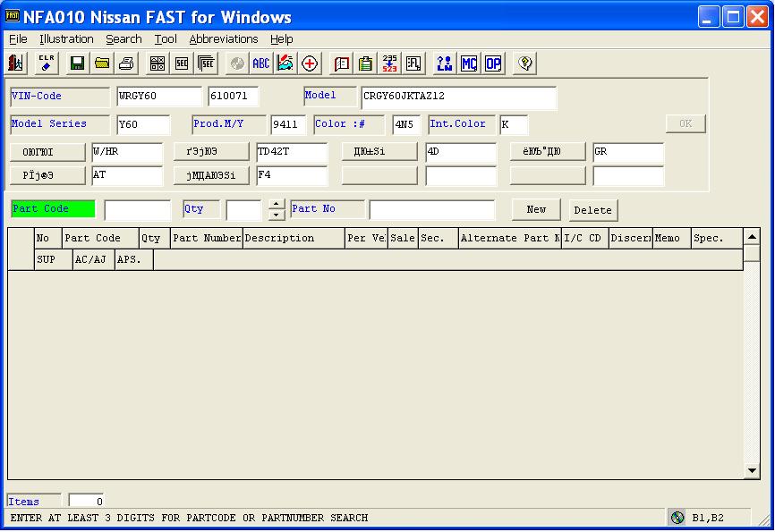
Task: Click the Qty input field
Action: tap(243, 210)
